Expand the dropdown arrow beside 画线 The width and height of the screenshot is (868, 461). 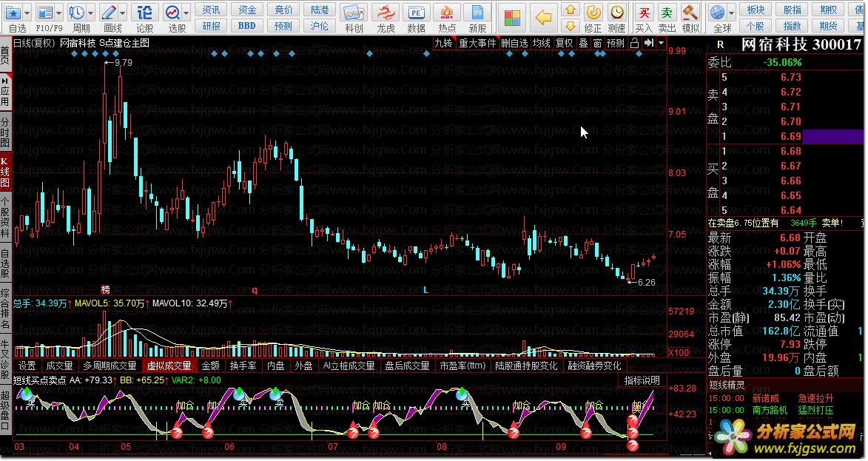(x=123, y=12)
